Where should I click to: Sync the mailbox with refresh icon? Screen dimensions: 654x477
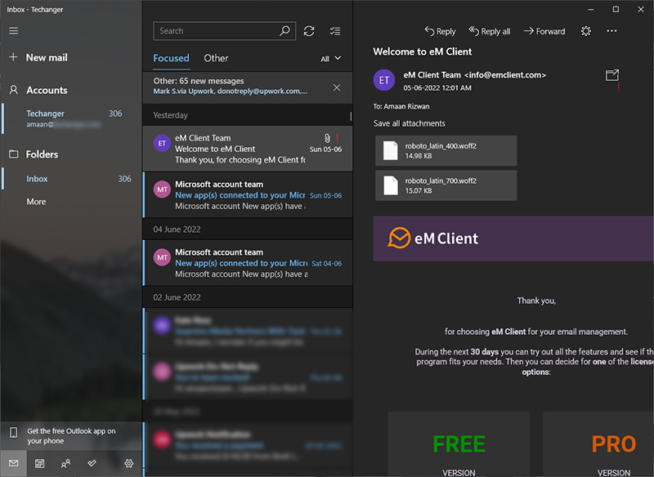point(309,31)
